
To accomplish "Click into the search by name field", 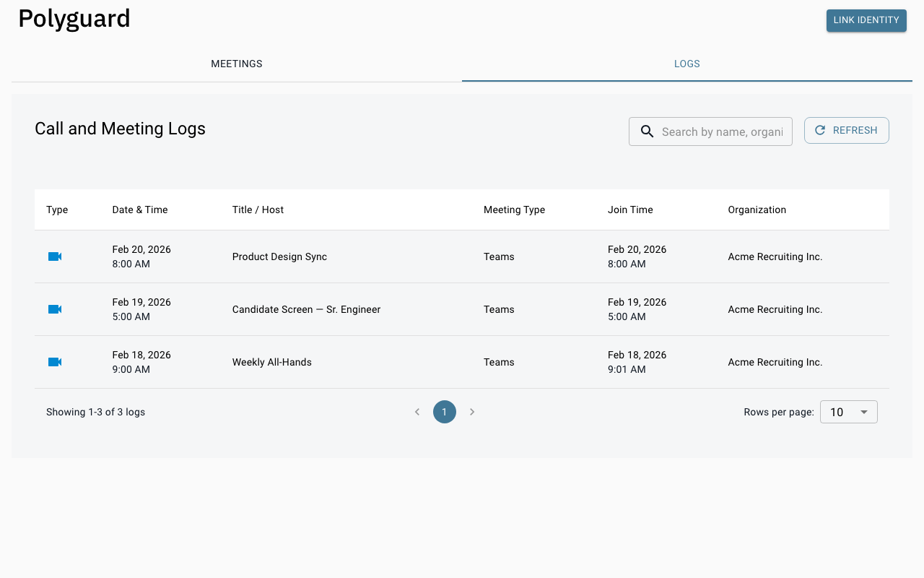I will (722, 131).
